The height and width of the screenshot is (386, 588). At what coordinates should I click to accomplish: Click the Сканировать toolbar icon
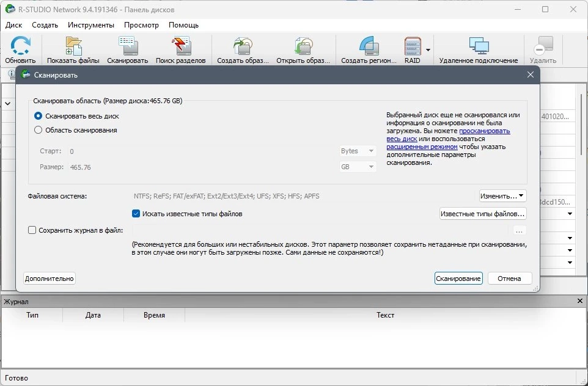[x=128, y=49]
